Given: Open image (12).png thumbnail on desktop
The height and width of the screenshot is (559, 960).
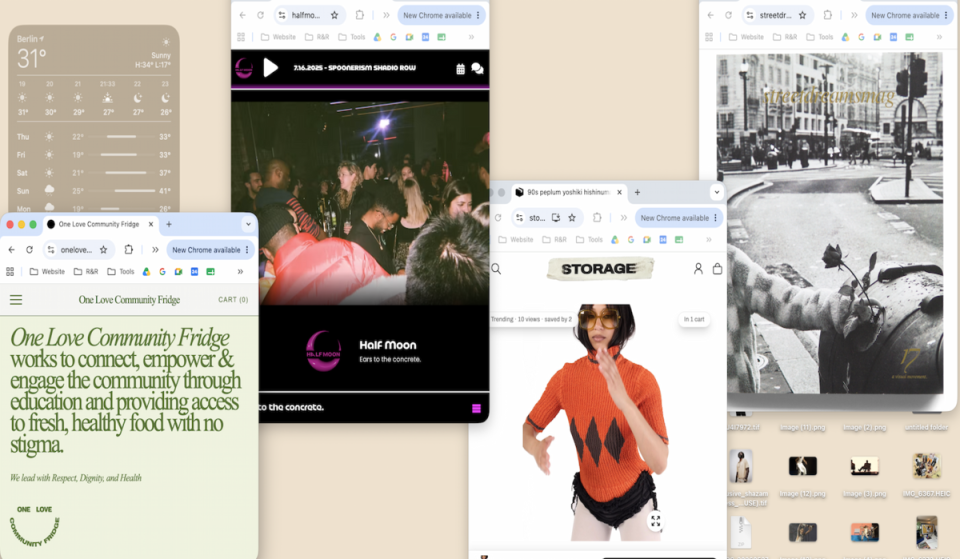Looking at the screenshot, I should click(x=802, y=466).
